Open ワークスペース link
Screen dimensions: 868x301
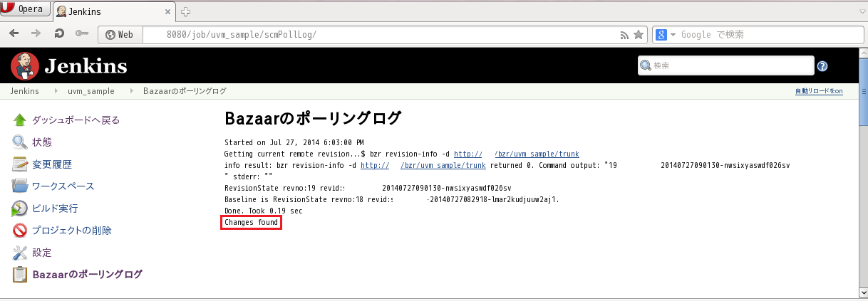coord(63,186)
